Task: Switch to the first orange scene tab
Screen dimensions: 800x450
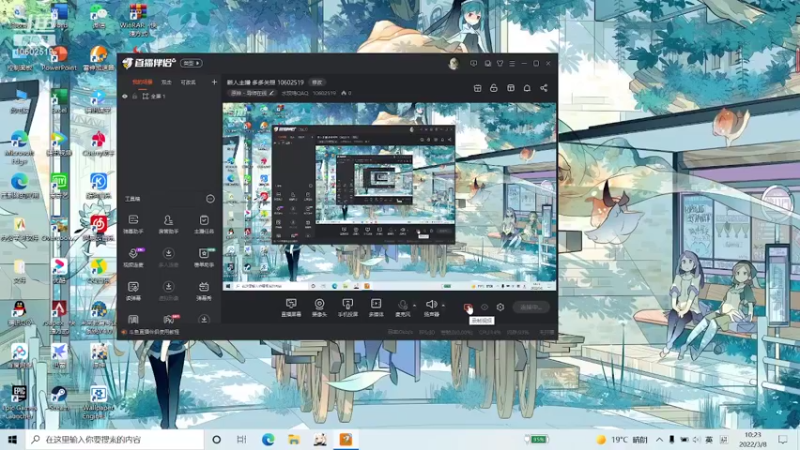Action: (142, 82)
